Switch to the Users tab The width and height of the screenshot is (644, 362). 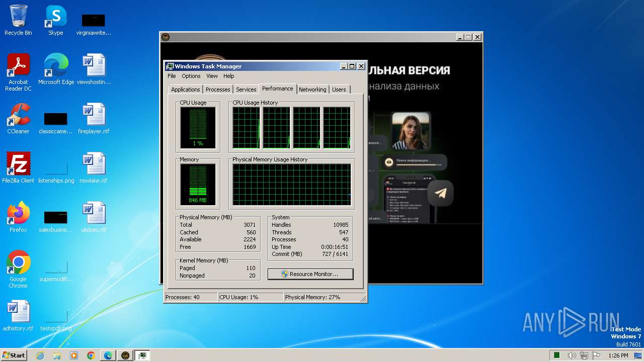[x=339, y=89]
